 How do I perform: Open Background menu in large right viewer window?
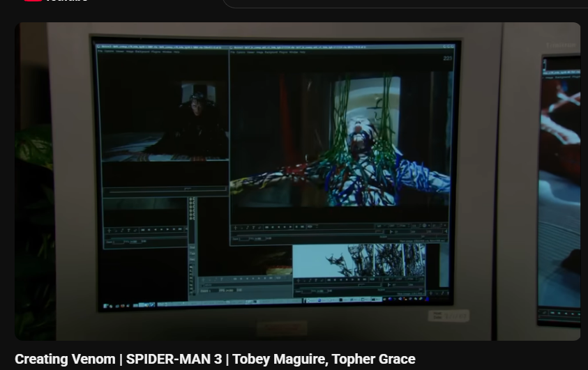pyautogui.click(x=271, y=52)
